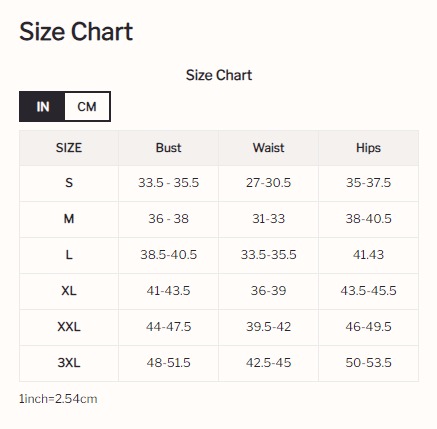
Task: Select the XL size row label
Action: click(69, 291)
